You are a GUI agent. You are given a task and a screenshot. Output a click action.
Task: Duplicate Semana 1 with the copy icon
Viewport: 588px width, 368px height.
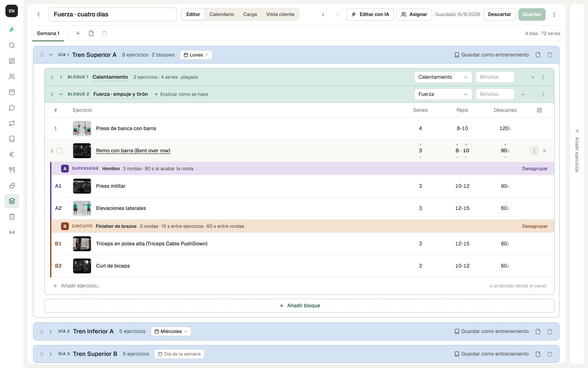tap(91, 33)
